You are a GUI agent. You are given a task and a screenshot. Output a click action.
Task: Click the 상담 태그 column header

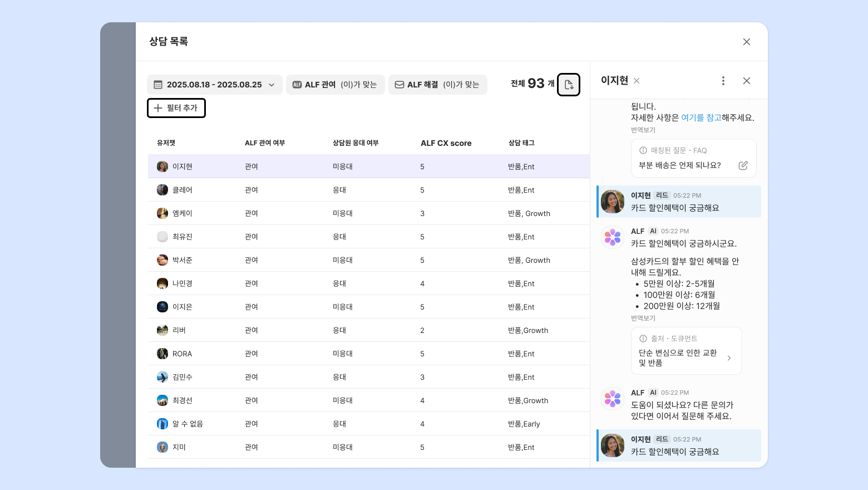click(x=521, y=143)
